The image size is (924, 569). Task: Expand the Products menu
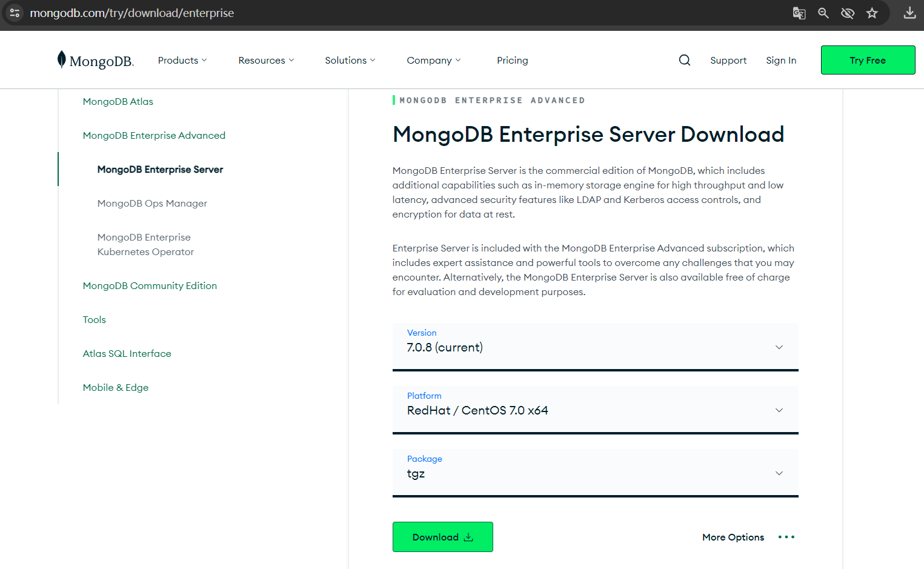click(x=182, y=60)
